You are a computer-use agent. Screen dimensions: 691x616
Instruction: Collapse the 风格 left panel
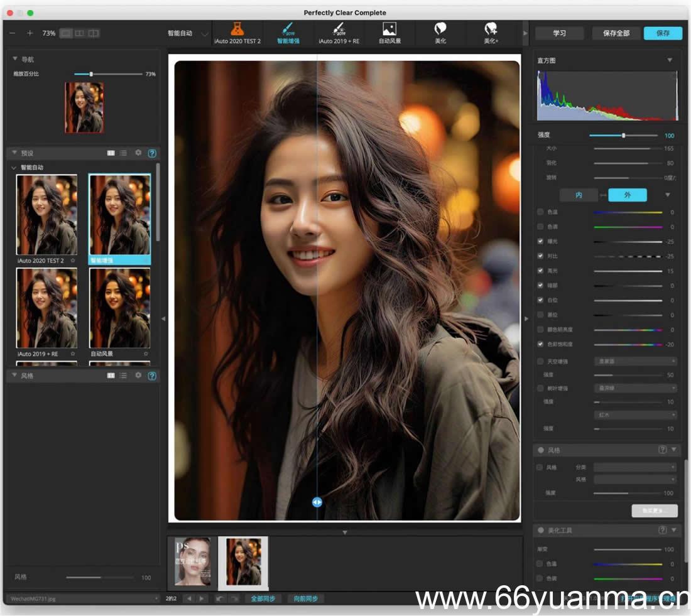pos(14,375)
